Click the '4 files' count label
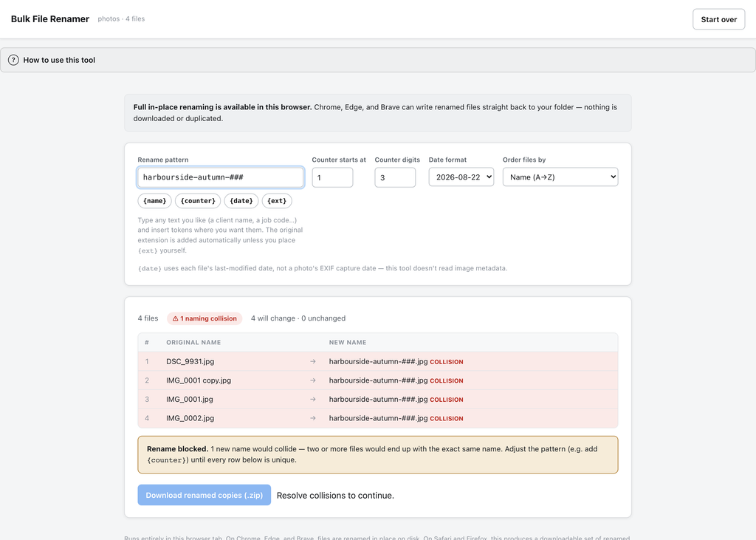756x540 pixels. click(148, 318)
